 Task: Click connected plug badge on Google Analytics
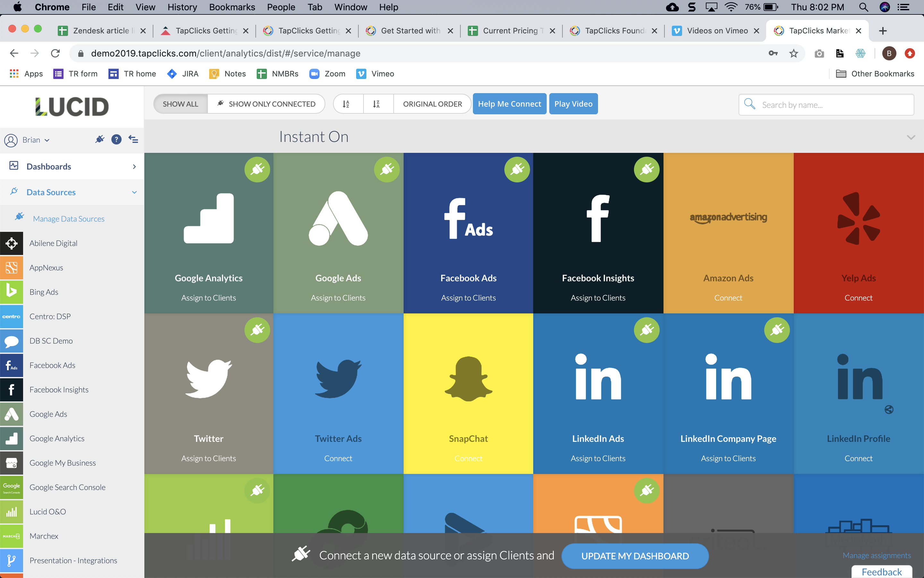tap(257, 169)
